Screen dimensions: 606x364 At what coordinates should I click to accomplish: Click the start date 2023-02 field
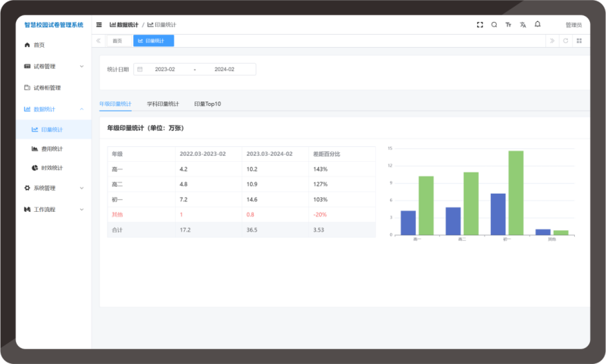point(165,70)
